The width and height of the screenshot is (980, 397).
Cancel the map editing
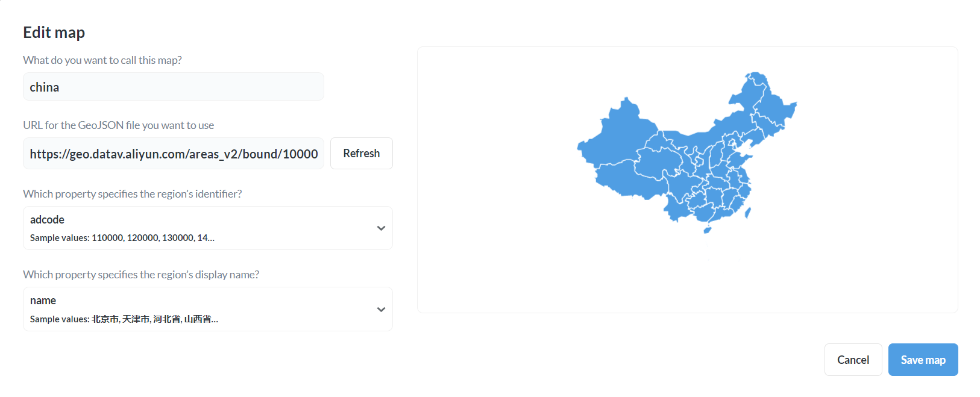pyautogui.click(x=853, y=359)
